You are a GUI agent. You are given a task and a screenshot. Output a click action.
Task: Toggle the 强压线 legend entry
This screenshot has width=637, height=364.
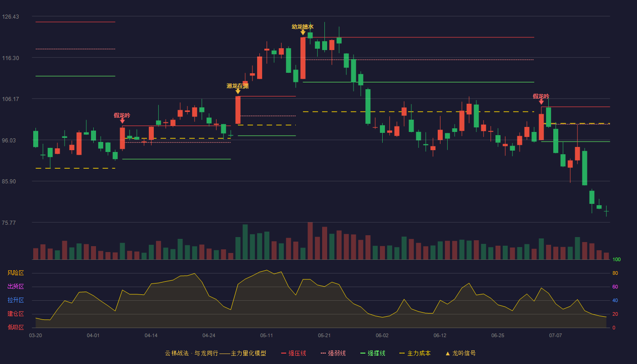pos(293,353)
